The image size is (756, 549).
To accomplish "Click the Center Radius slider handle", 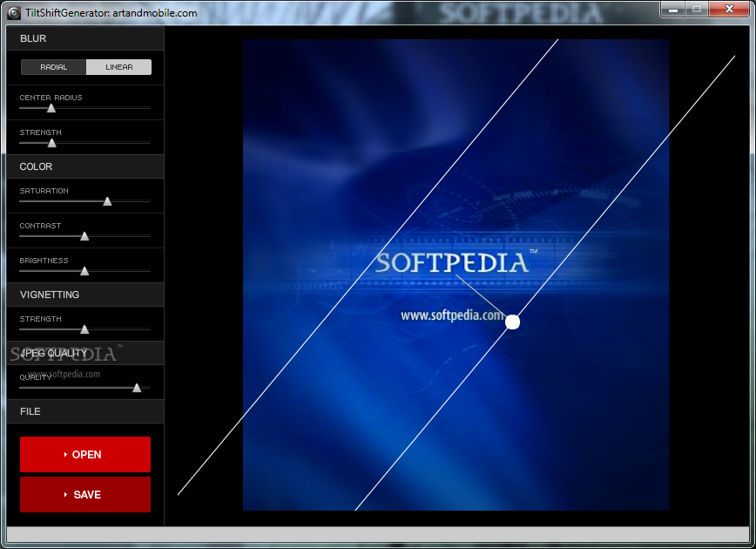I will pos(51,108).
